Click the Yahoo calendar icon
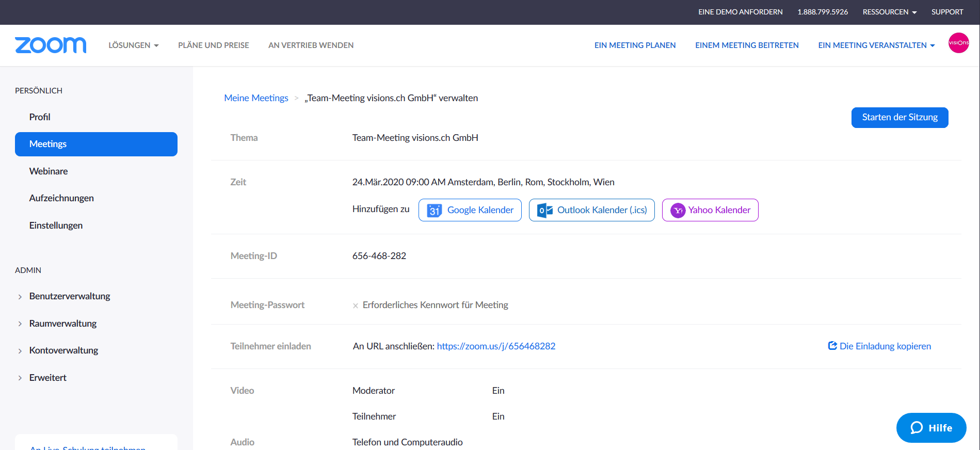This screenshot has width=980, height=450. tap(678, 210)
